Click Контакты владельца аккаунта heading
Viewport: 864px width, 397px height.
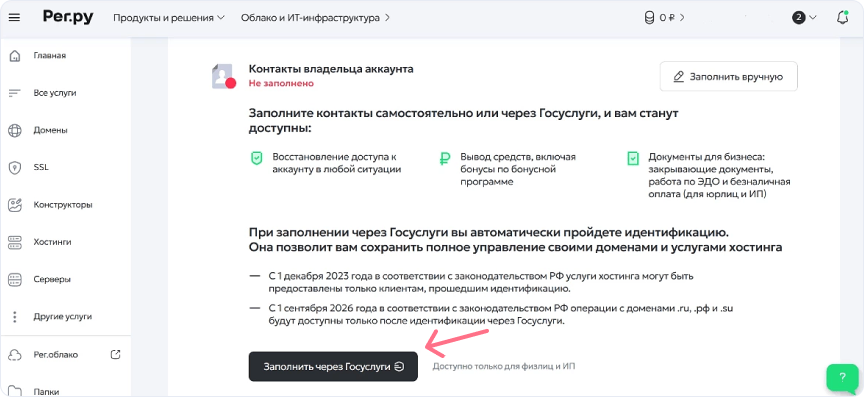[x=331, y=69]
